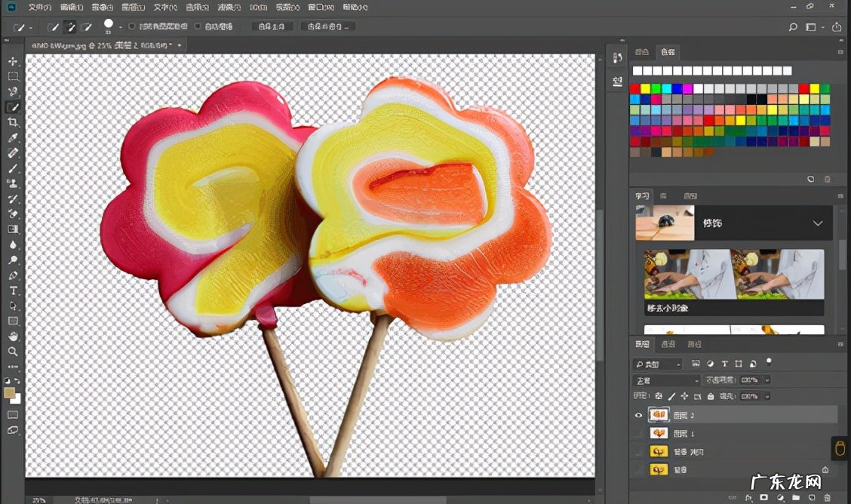Viewport: 851px width, 504px height.
Task: Activate the Zoom magnifier tool
Action: click(13, 352)
